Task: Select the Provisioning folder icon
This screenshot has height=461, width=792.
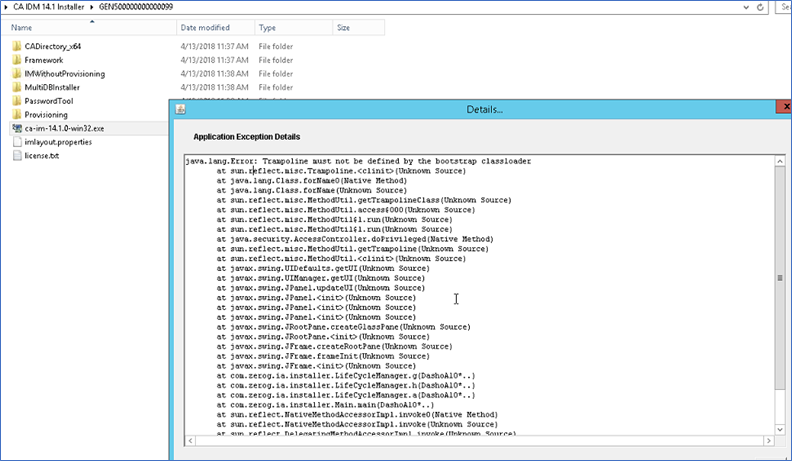Action: (17, 114)
